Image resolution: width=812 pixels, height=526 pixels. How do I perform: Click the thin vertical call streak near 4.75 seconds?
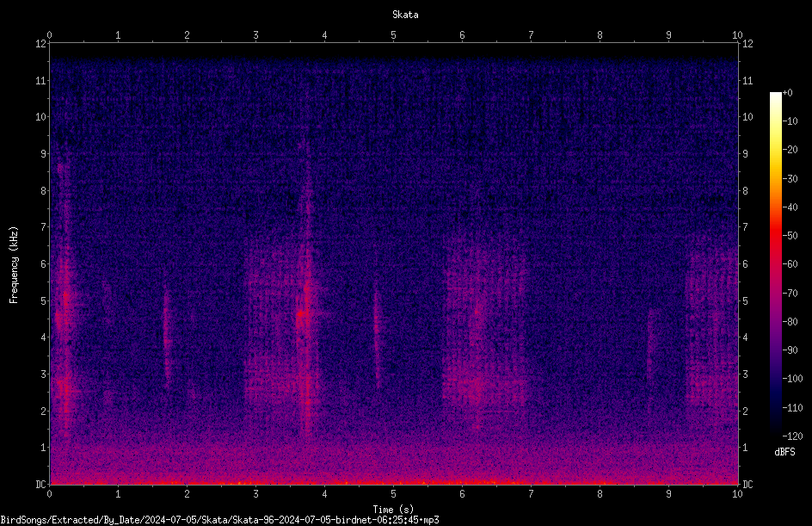pos(377,334)
